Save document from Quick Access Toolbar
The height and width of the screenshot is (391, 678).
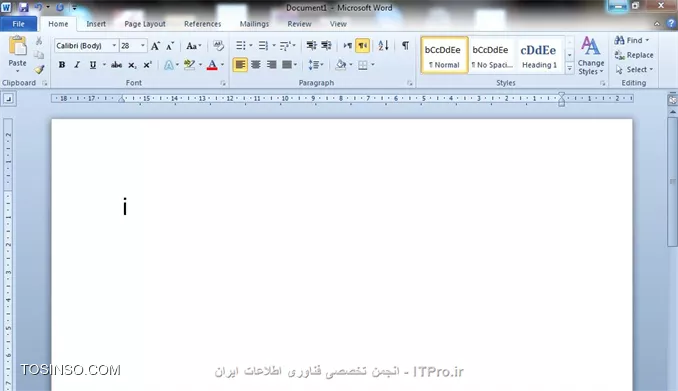click(23, 7)
